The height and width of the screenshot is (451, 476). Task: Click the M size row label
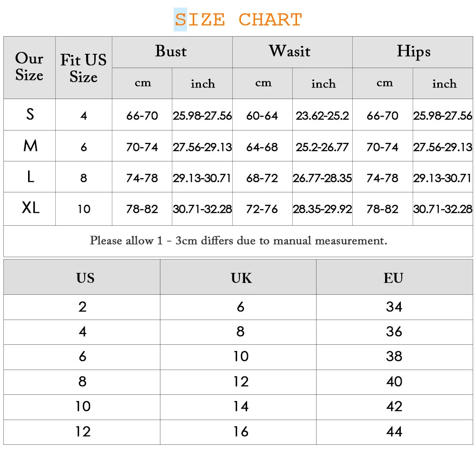(30, 146)
